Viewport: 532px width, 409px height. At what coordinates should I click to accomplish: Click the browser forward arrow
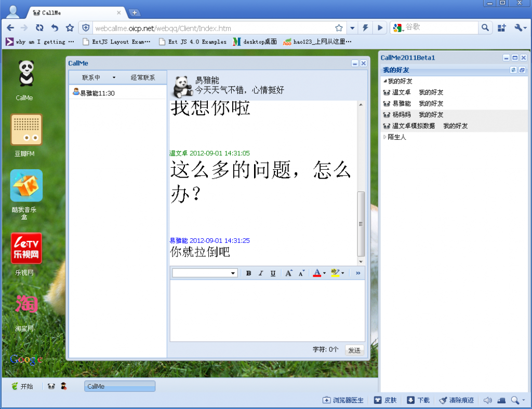(x=24, y=28)
